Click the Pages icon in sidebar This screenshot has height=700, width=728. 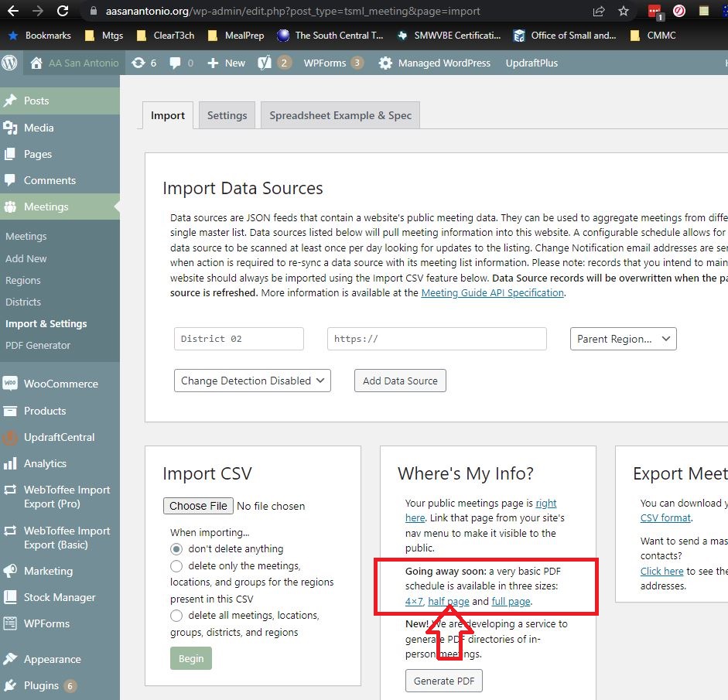[x=10, y=154]
